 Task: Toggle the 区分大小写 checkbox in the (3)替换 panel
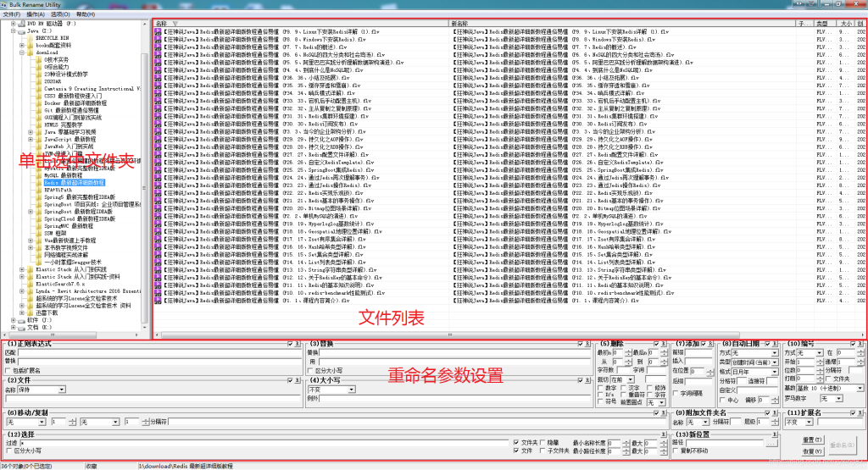[310, 370]
